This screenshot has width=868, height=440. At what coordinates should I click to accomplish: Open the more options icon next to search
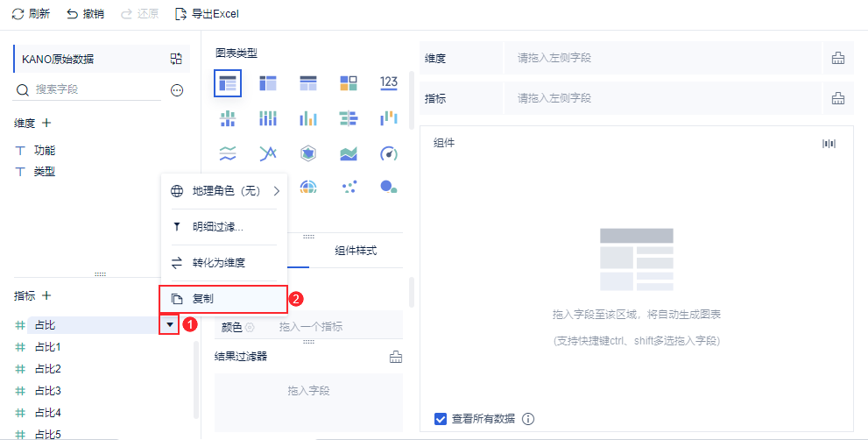tap(176, 90)
